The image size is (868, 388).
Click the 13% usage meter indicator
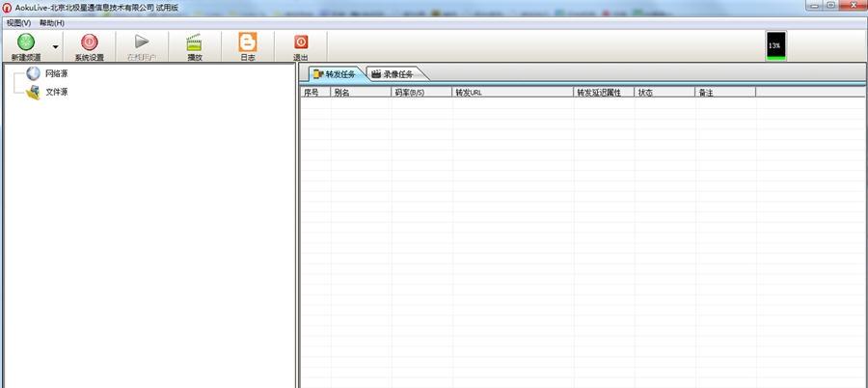tap(775, 46)
